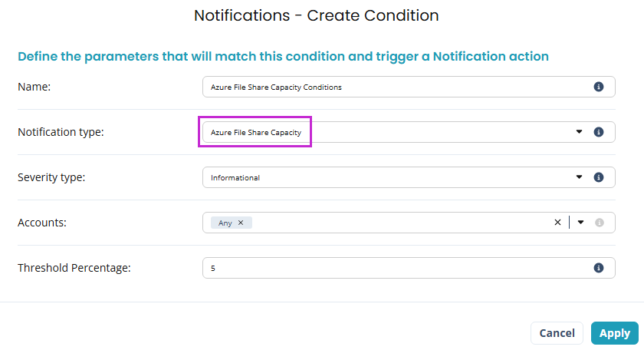Viewport: 644px width, 350px height.
Task: Click the Threshold Percentage info icon
Action: [599, 268]
